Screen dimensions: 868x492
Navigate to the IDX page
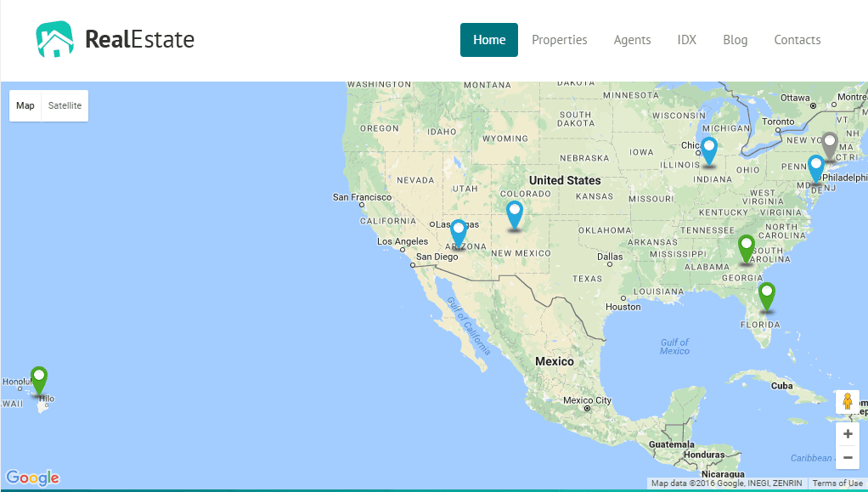[687, 40]
